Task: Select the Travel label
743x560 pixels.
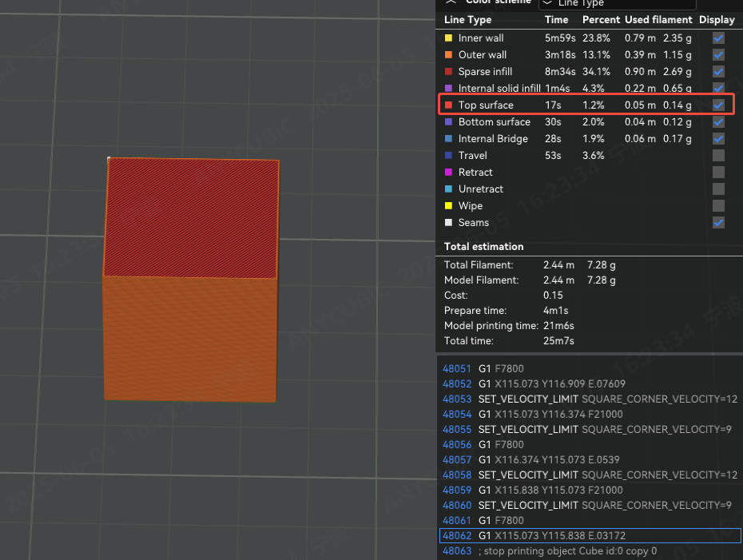Action: pos(472,156)
